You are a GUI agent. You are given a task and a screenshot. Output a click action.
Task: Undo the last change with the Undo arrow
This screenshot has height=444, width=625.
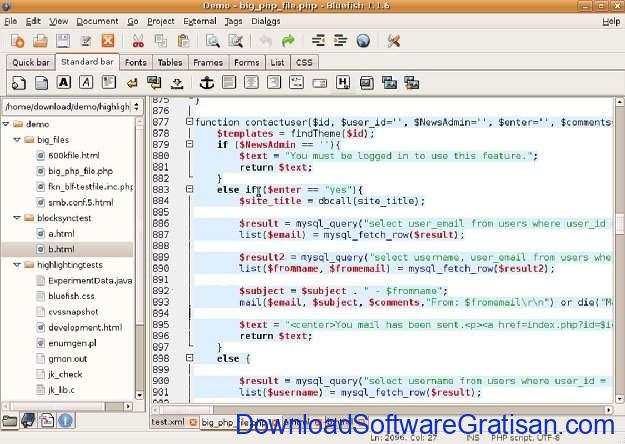(x=265, y=41)
